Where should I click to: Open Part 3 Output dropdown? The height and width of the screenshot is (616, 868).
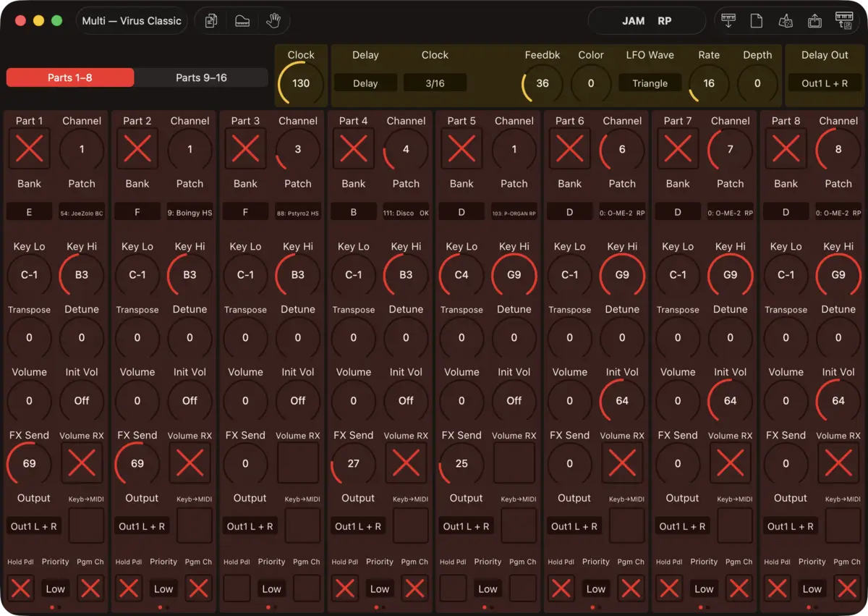[x=250, y=526]
